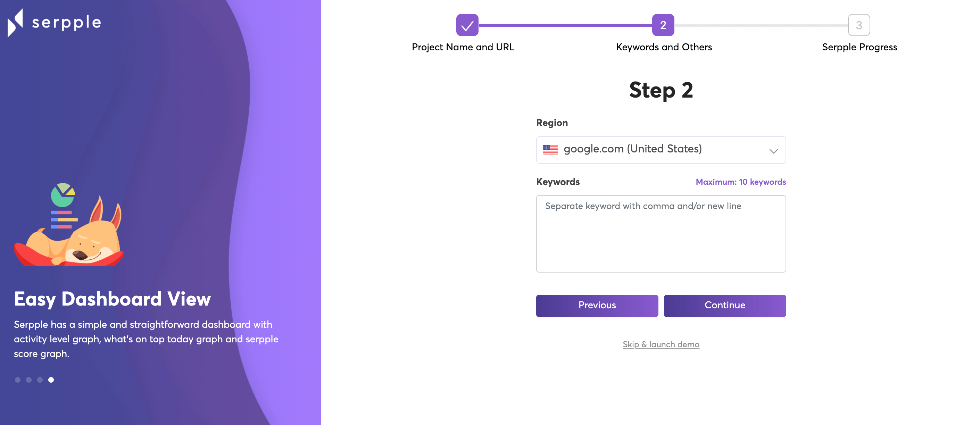Go to second carousel slide dot
This screenshot has width=980, height=425.
pos(29,380)
